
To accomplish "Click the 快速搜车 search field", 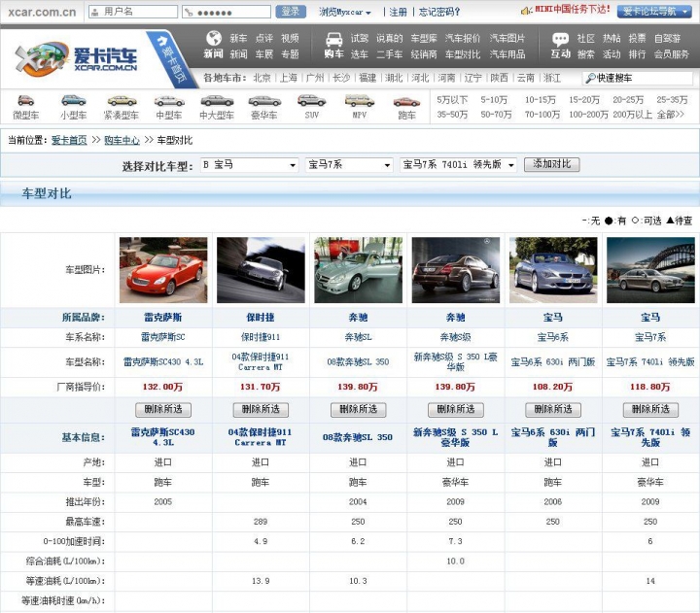I will click(x=638, y=78).
